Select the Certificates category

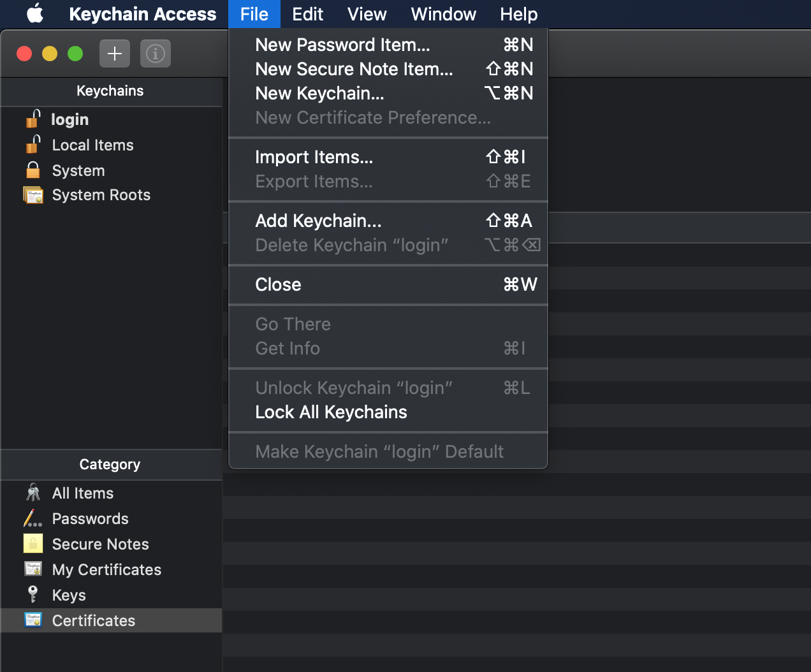click(112, 620)
